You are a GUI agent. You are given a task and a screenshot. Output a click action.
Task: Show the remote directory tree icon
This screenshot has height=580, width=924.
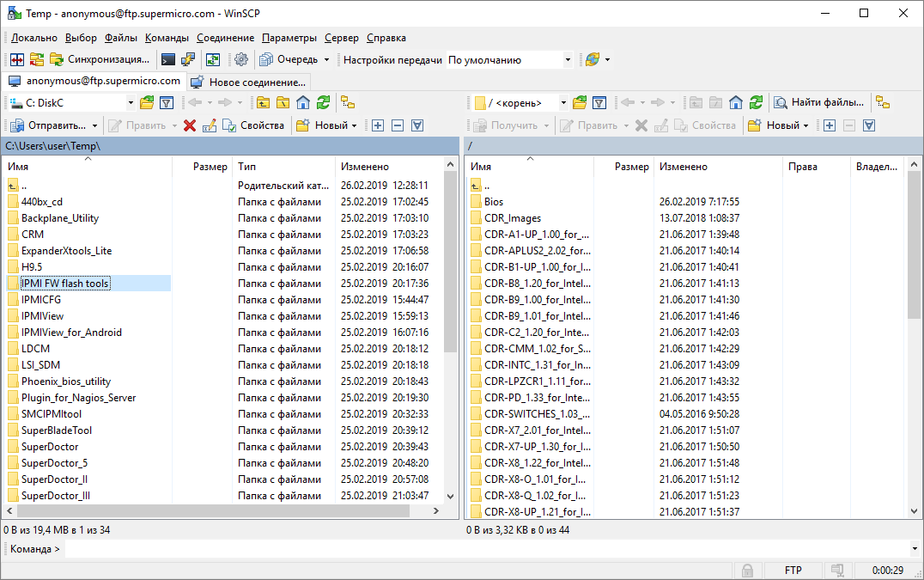(x=883, y=103)
